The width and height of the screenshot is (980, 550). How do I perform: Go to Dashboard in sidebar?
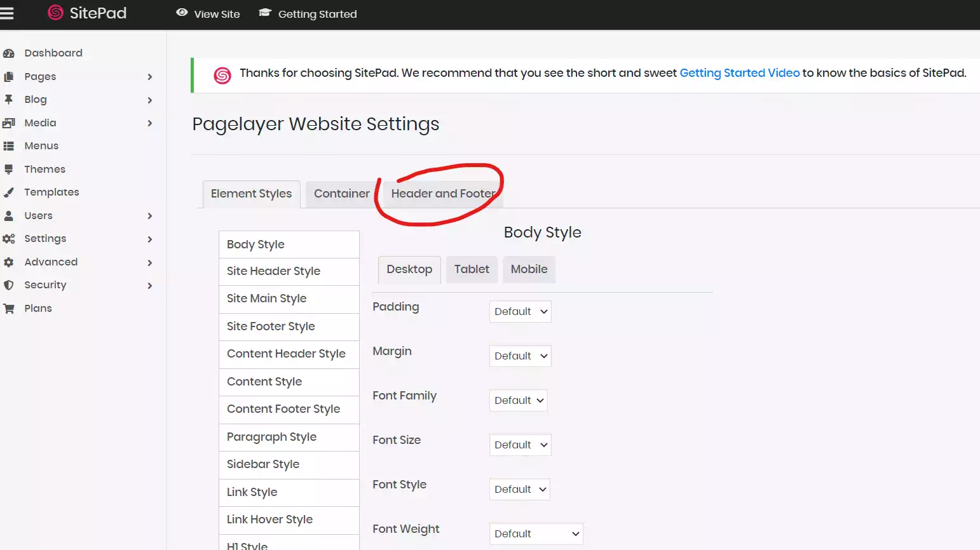click(x=53, y=53)
